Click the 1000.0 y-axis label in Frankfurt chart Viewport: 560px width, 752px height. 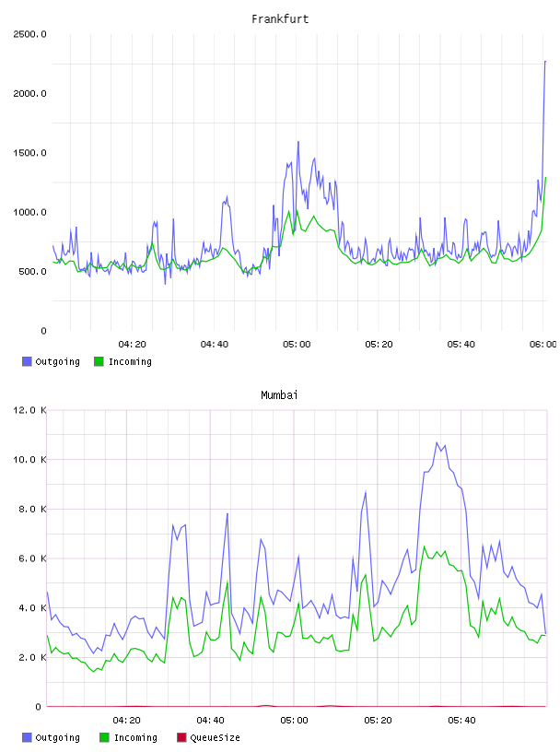pos(29,213)
